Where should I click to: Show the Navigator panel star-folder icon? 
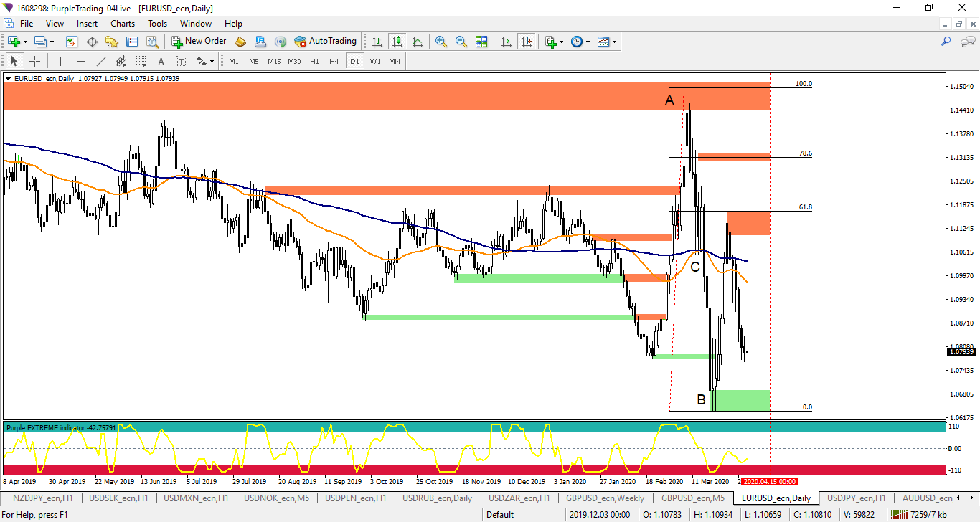click(112, 42)
